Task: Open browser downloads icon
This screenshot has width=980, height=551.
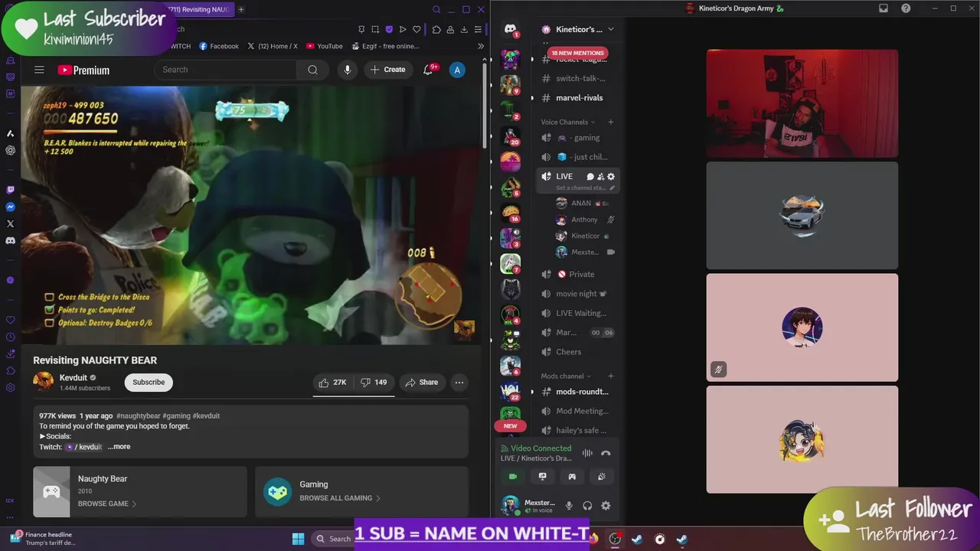Action: [464, 29]
